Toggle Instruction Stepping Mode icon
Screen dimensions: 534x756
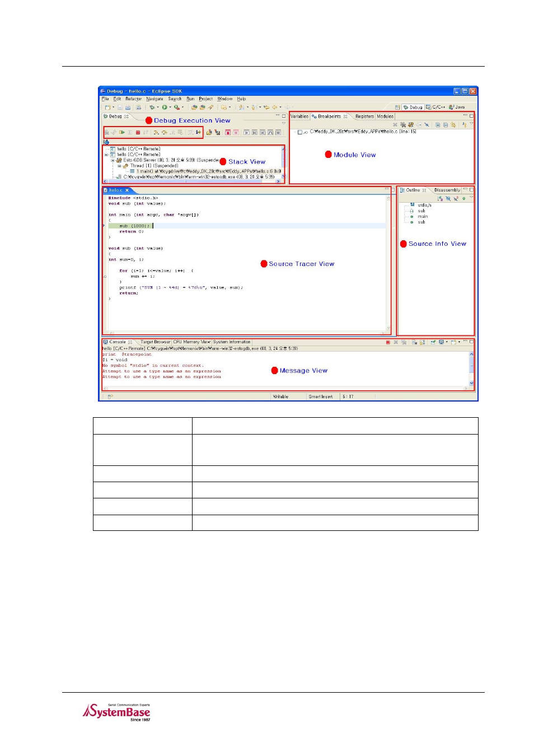(198, 132)
